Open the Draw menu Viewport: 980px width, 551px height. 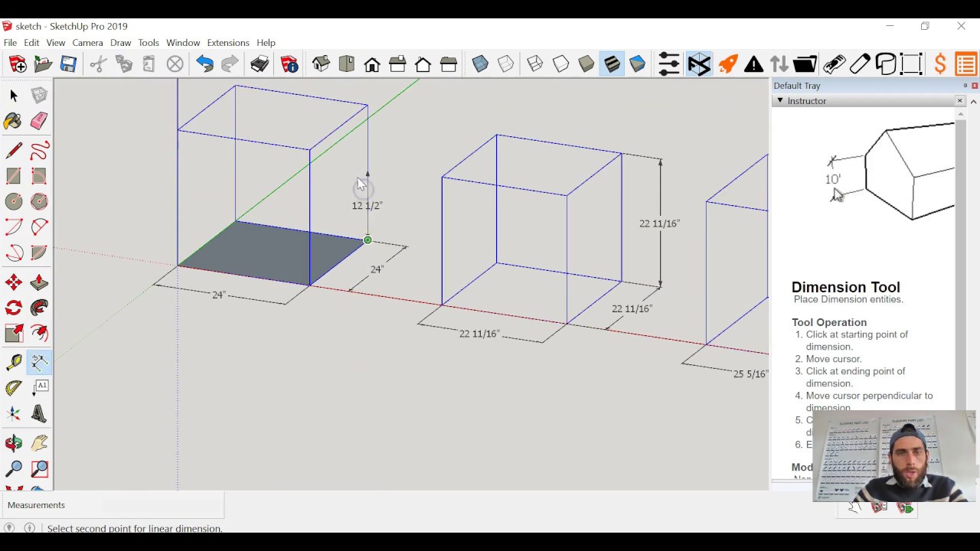(120, 43)
